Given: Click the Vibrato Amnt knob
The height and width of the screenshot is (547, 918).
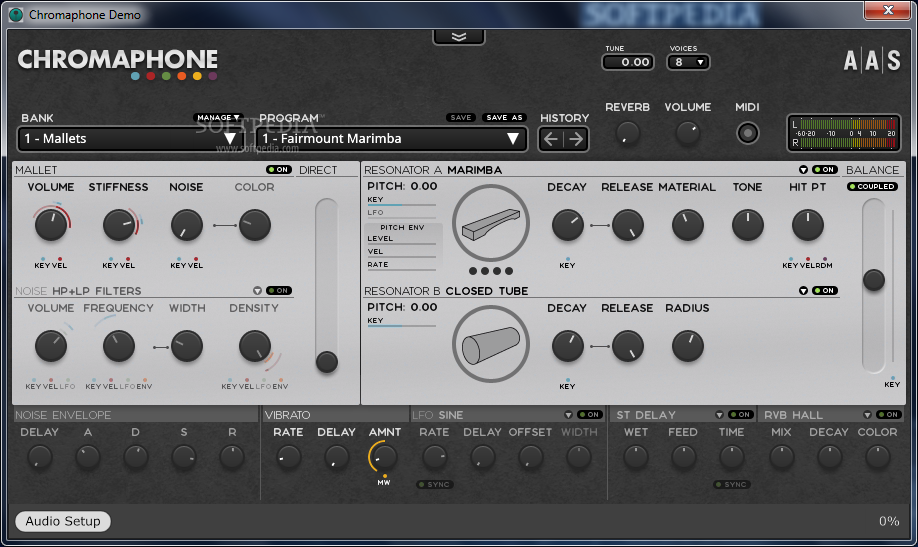Looking at the screenshot, I should (385, 457).
